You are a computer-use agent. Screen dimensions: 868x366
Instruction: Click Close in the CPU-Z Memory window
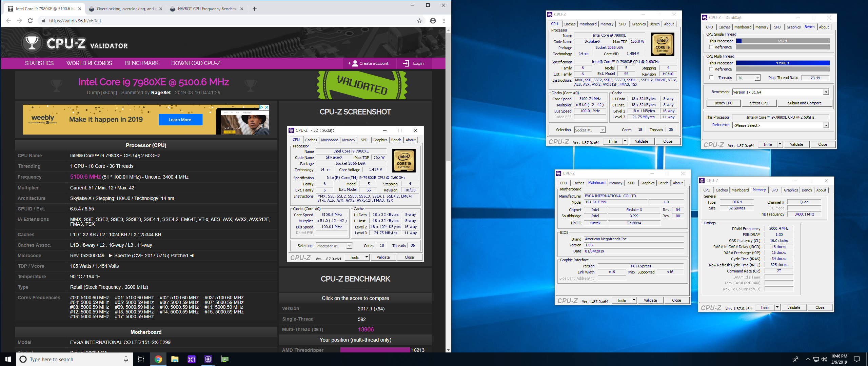pos(820,307)
